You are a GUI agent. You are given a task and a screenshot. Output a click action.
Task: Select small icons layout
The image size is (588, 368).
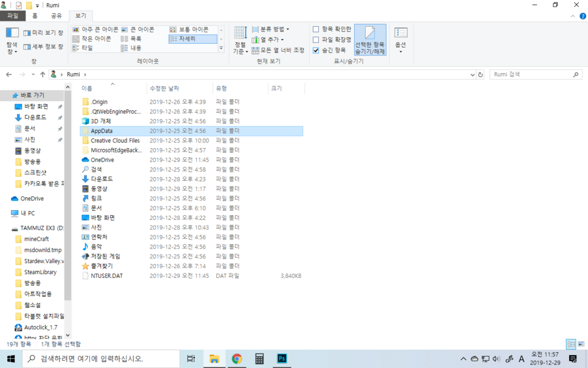click(x=92, y=38)
